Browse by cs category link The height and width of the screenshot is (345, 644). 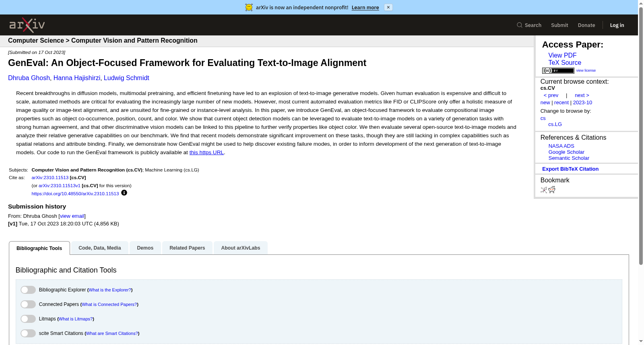[x=543, y=118]
